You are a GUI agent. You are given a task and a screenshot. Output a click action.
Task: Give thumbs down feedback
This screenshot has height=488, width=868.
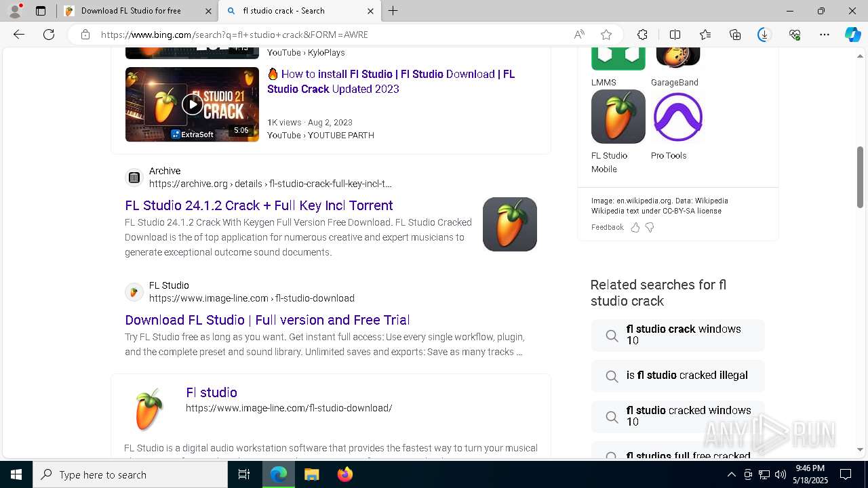pyautogui.click(x=650, y=227)
